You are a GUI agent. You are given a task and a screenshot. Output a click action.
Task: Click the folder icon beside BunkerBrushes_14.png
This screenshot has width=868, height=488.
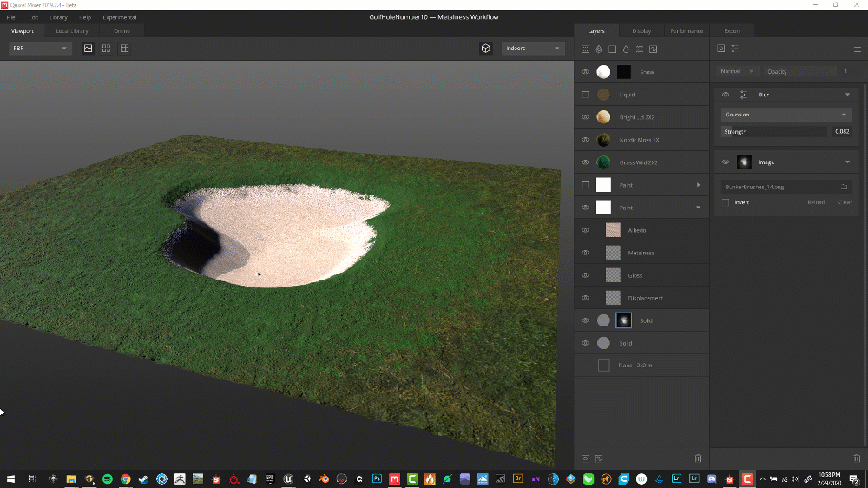844,187
